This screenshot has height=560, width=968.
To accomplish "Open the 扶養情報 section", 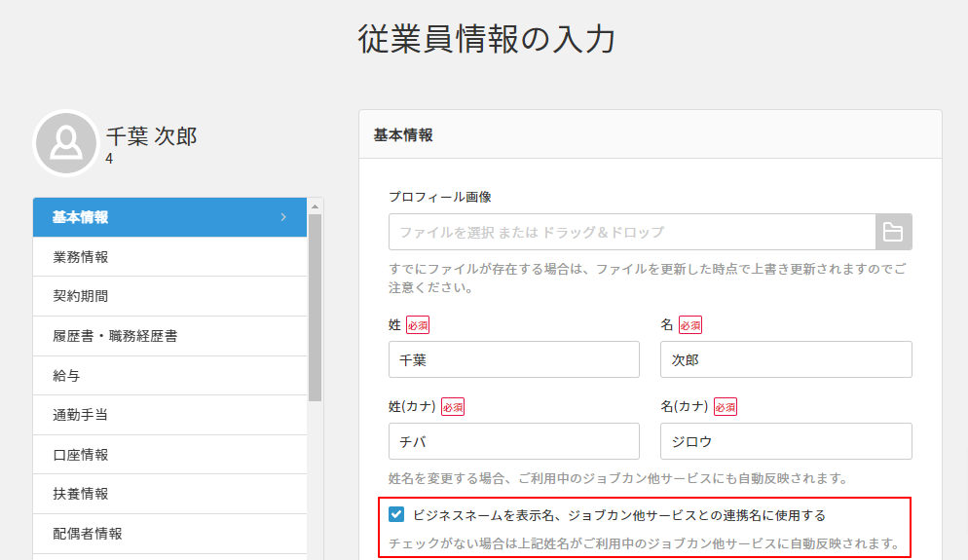I will 81,494.
